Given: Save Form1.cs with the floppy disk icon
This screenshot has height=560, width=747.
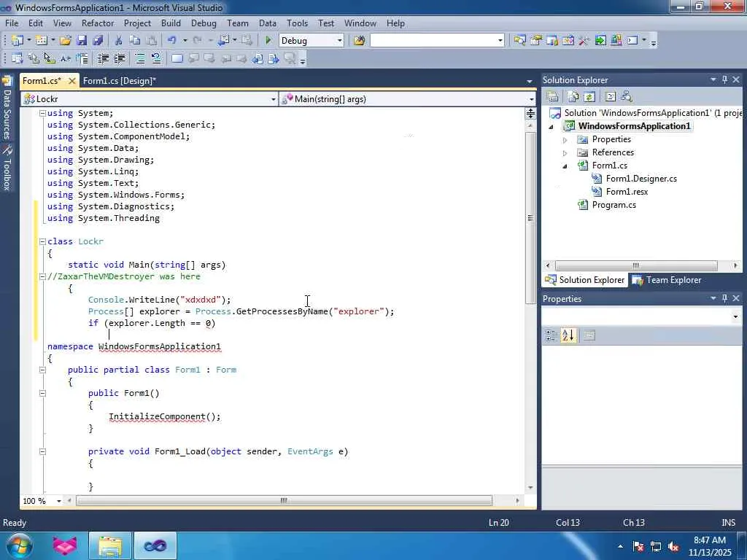Looking at the screenshot, I should click(x=82, y=41).
